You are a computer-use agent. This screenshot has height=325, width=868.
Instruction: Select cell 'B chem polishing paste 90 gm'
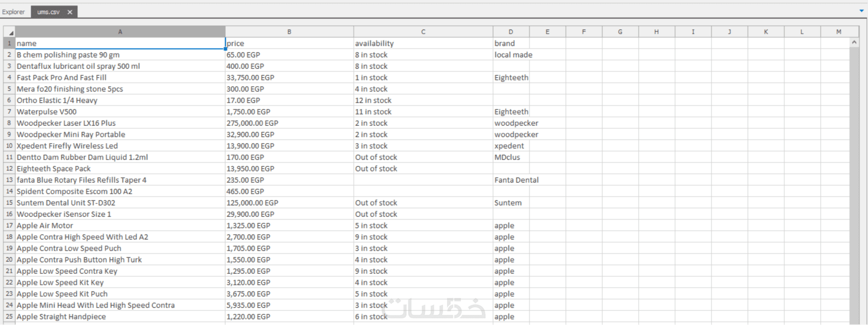(120, 55)
